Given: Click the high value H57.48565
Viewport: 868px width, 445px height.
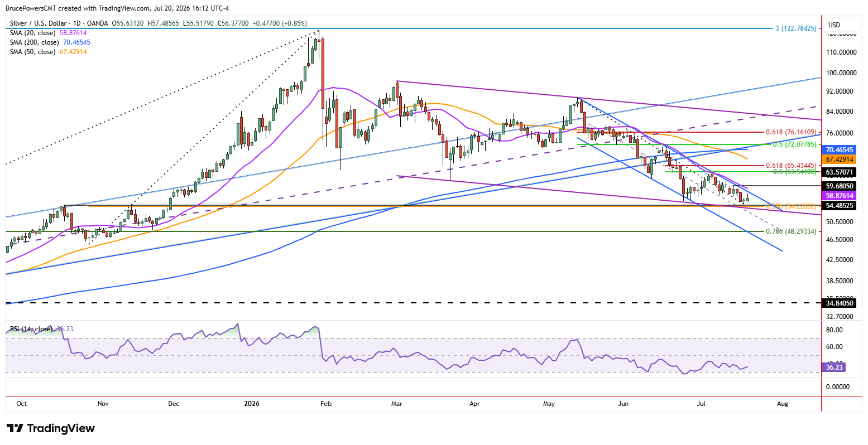Looking at the screenshot, I should pos(163,23).
